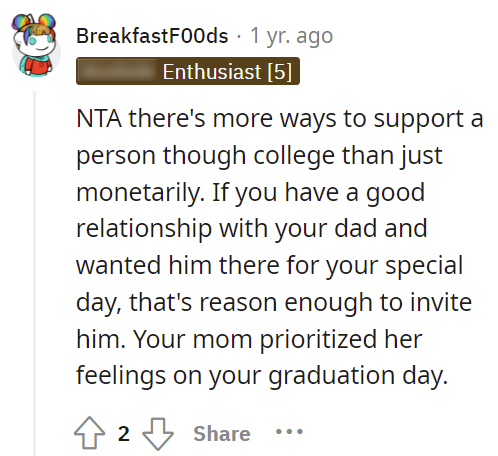Click the Enthusiast [5] flair badge
The image size is (498, 456).
pyautogui.click(x=188, y=71)
